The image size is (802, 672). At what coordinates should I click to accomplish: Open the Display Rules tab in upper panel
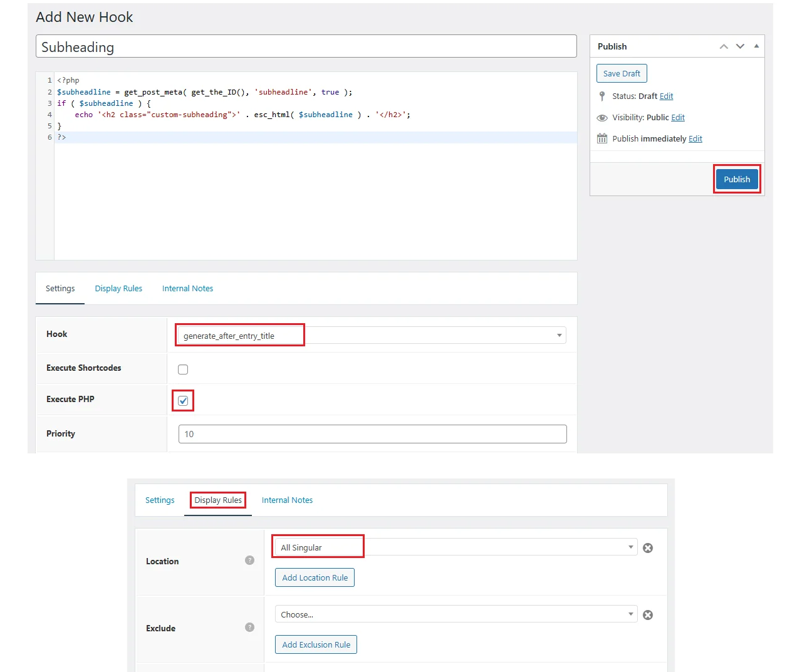click(118, 289)
